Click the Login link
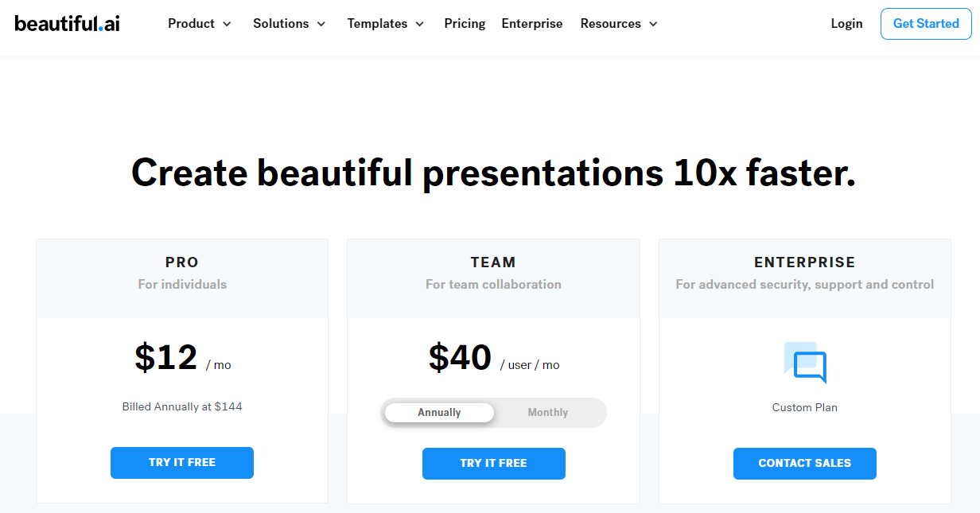The height and width of the screenshot is (513, 980). [x=846, y=24]
